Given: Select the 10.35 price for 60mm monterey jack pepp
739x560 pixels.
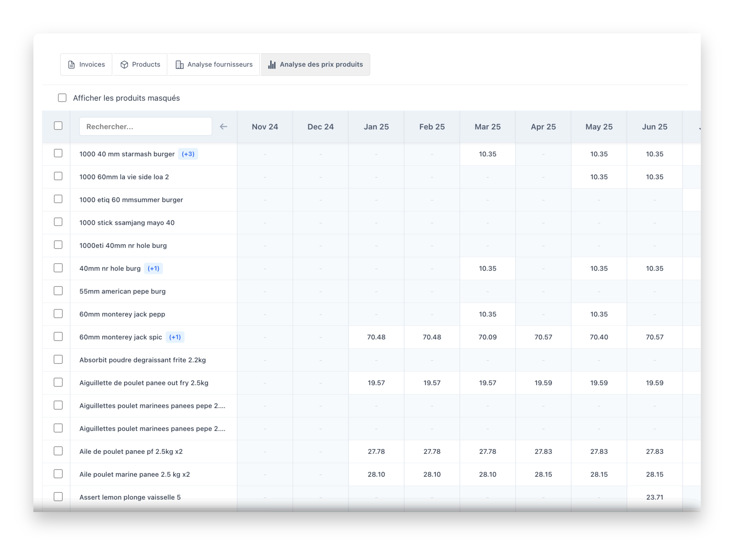Looking at the screenshot, I should coord(488,314).
